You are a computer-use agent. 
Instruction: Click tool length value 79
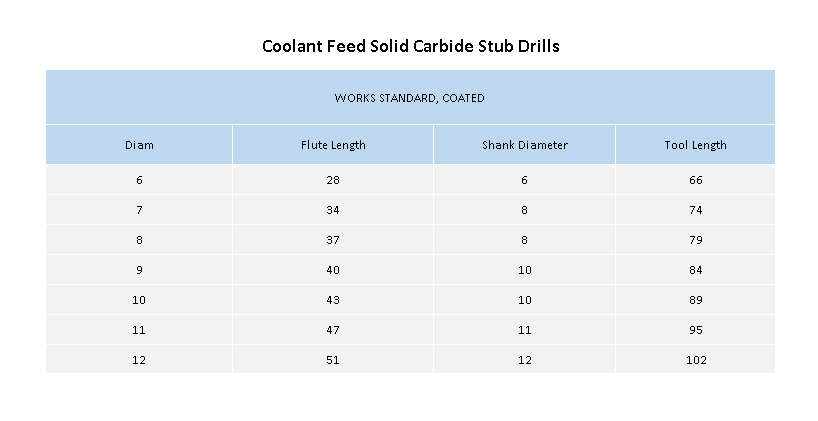[695, 240]
